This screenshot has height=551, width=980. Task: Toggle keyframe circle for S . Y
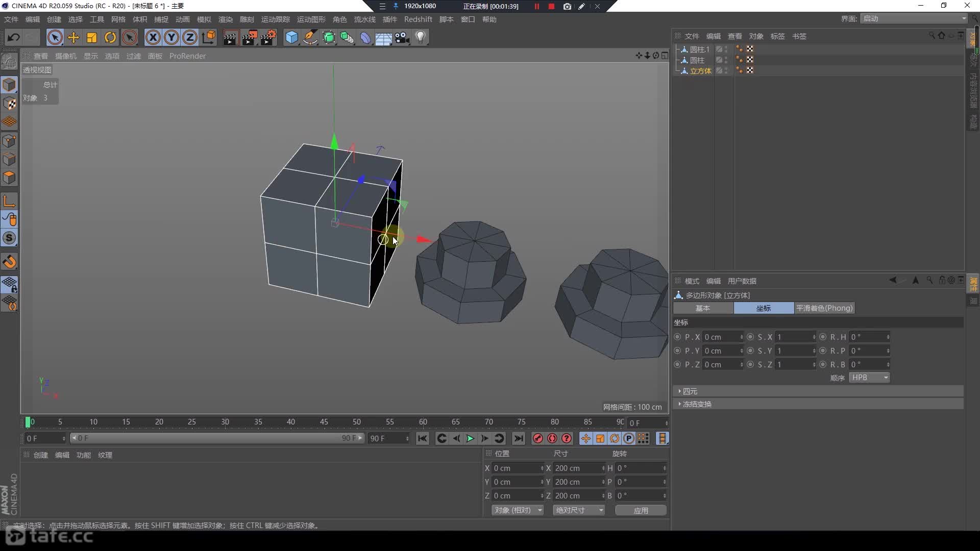click(x=750, y=350)
